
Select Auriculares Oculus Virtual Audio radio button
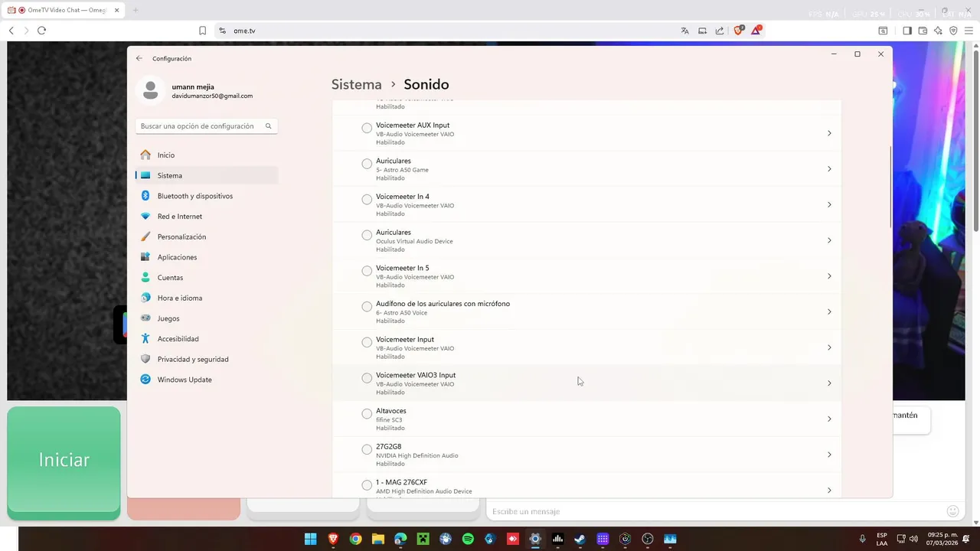coord(367,235)
